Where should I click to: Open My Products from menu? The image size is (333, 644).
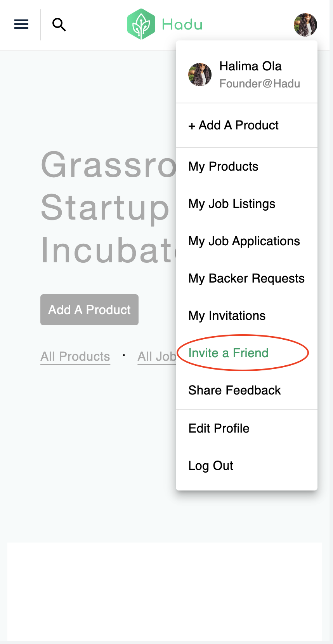click(223, 167)
